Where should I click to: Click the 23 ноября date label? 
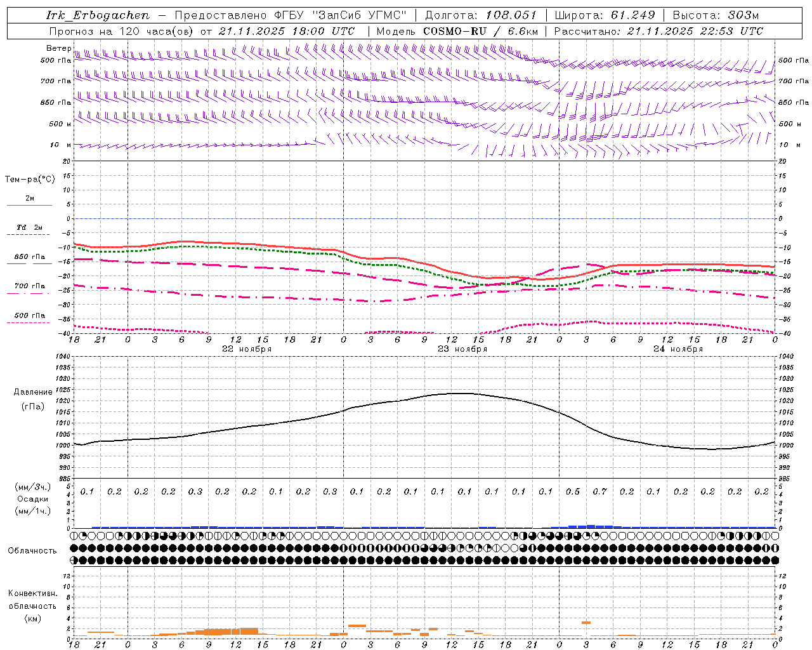click(x=462, y=349)
